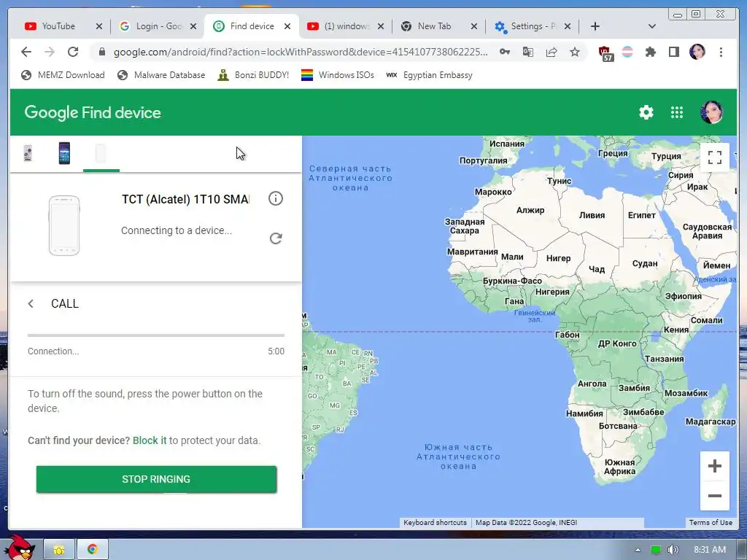
Task: Click the ringing connection progress bar
Action: (156, 335)
